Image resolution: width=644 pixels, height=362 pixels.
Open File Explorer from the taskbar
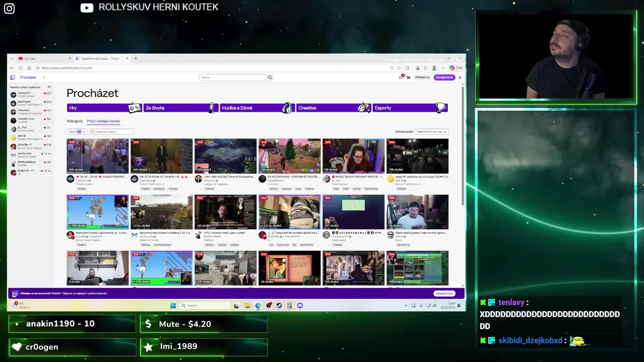(248, 305)
